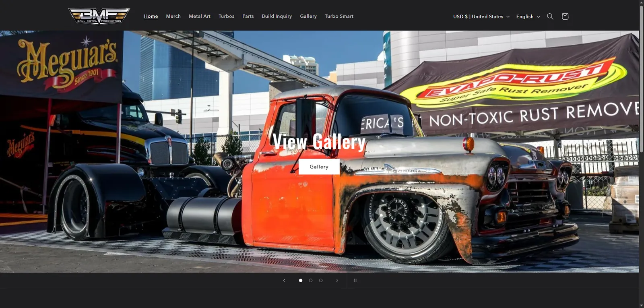The image size is (644, 308).
Task: Select the first slide dot
Action: point(301,280)
